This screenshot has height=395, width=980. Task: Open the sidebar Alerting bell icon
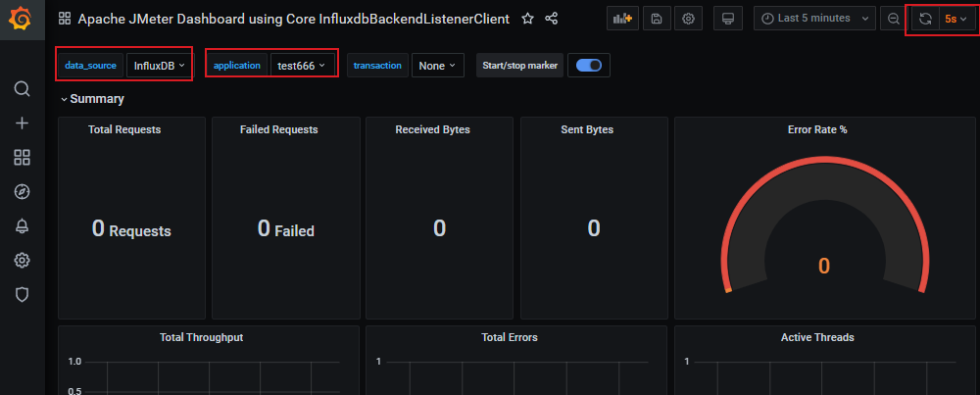22,226
